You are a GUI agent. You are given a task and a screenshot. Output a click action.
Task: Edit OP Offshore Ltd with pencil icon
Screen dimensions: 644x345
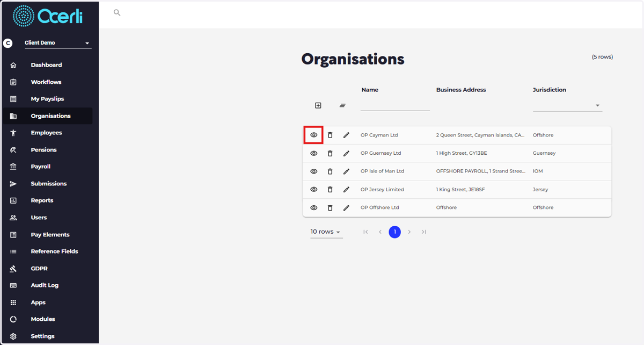346,207
